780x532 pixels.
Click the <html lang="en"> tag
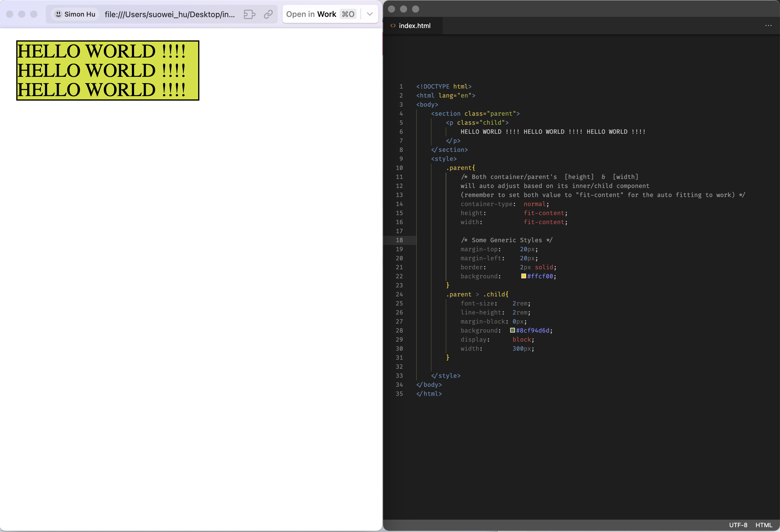click(x=446, y=95)
